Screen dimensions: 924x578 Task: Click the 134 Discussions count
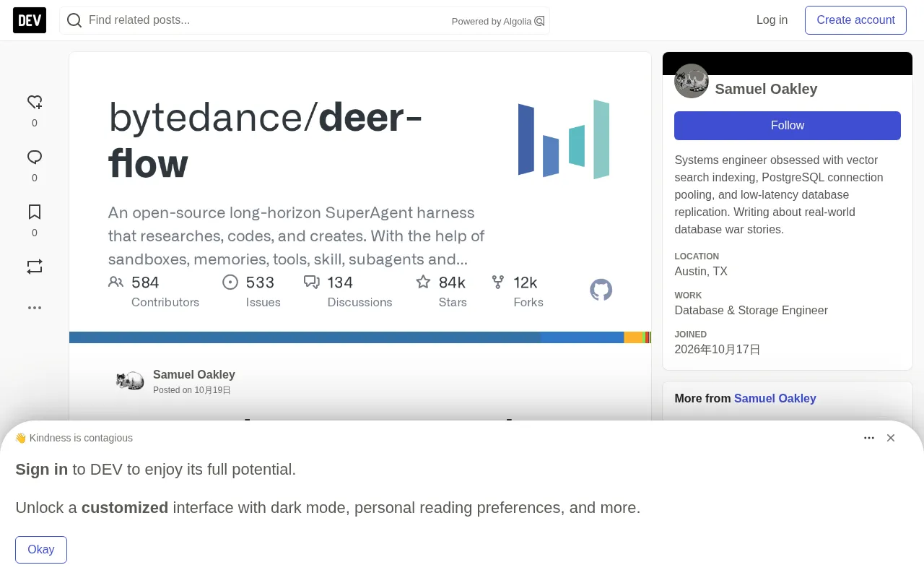(340, 282)
